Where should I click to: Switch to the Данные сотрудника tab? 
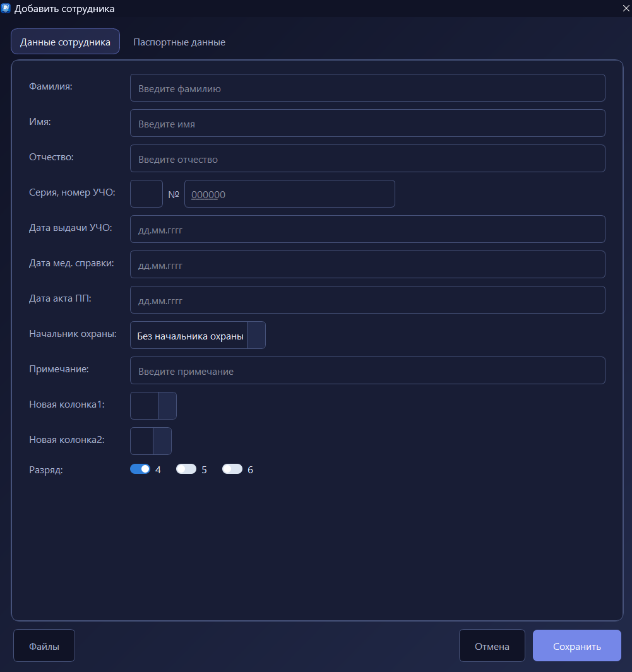[x=65, y=42]
